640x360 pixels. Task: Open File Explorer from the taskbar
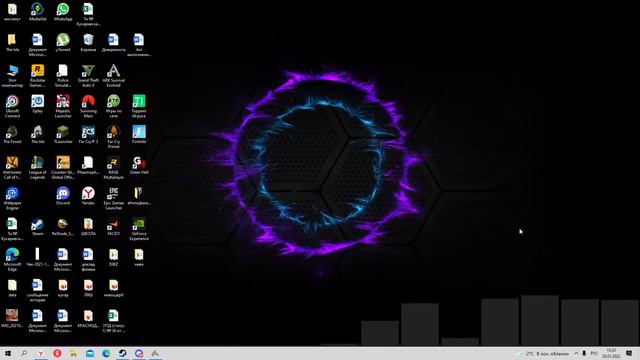pyautogui.click(x=73, y=353)
